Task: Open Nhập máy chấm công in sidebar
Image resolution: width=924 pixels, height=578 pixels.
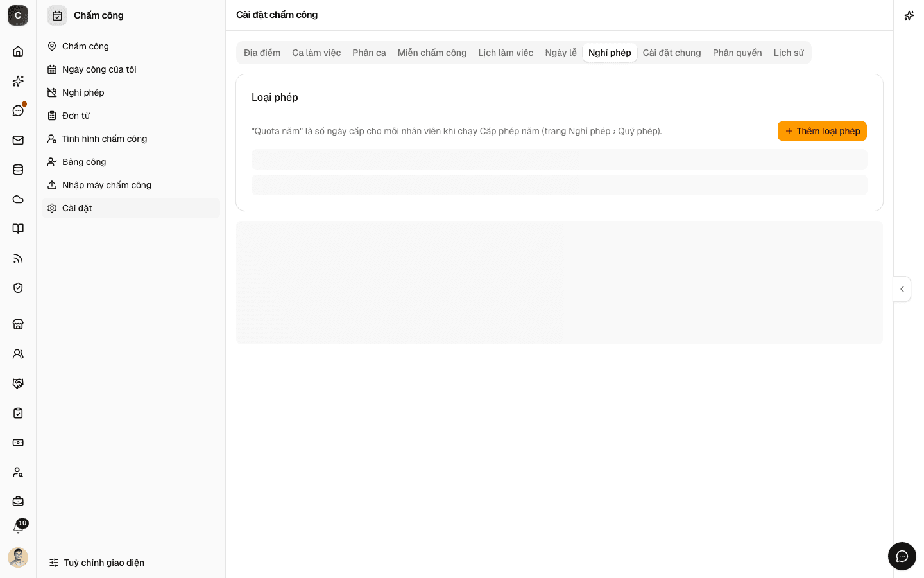Action: (131, 185)
